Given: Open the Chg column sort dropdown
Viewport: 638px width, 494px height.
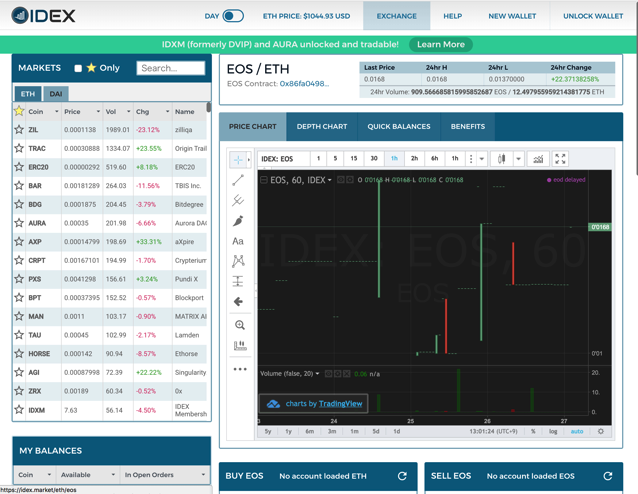Looking at the screenshot, I should (167, 111).
